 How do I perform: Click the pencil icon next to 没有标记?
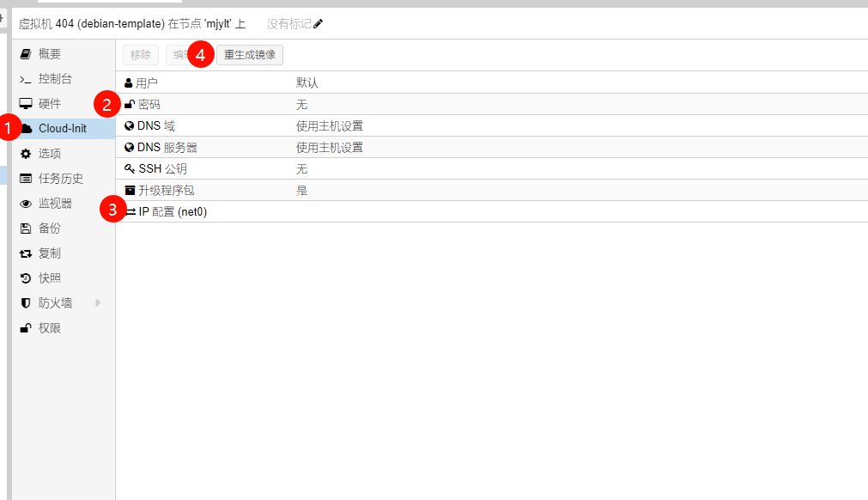coord(318,24)
